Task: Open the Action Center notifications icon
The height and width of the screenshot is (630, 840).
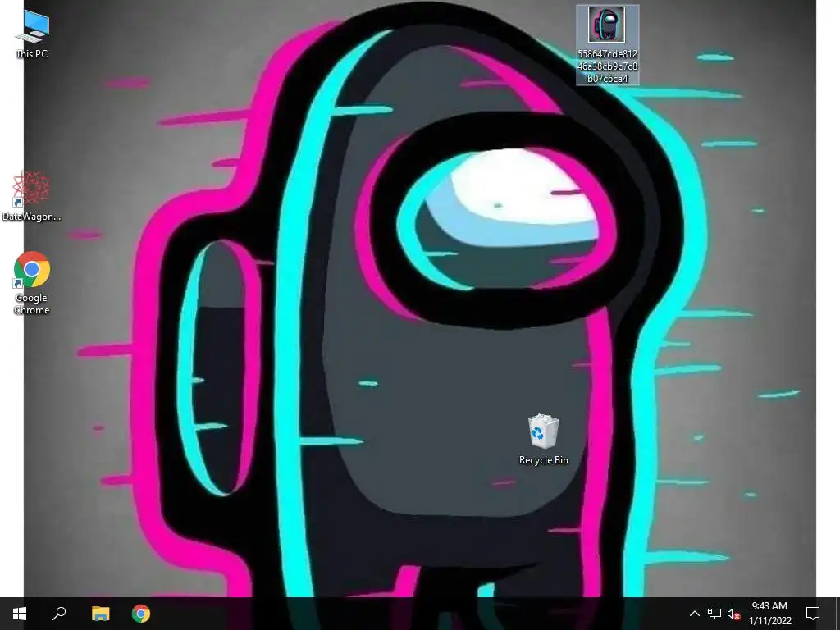Action: click(813, 614)
